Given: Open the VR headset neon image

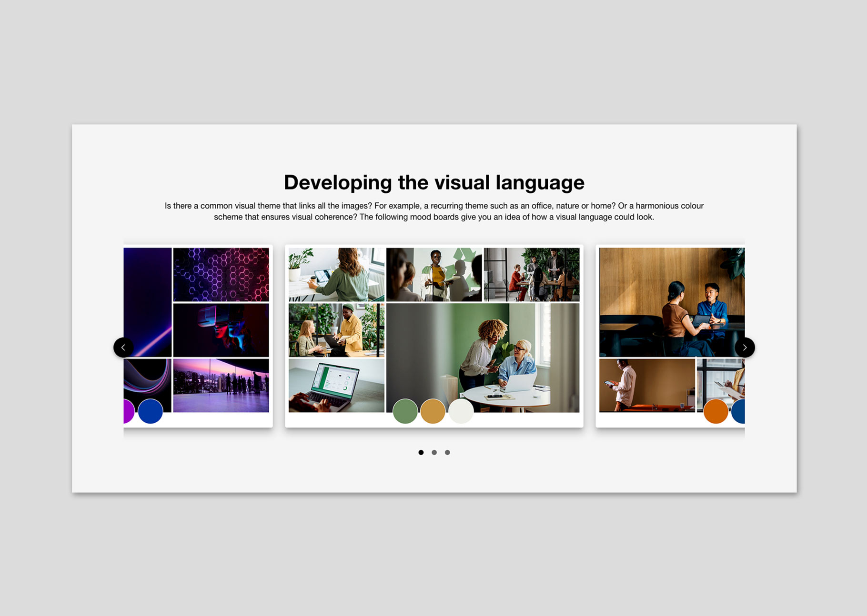Looking at the screenshot, I should pyautogui.click(x=221, y=330).
